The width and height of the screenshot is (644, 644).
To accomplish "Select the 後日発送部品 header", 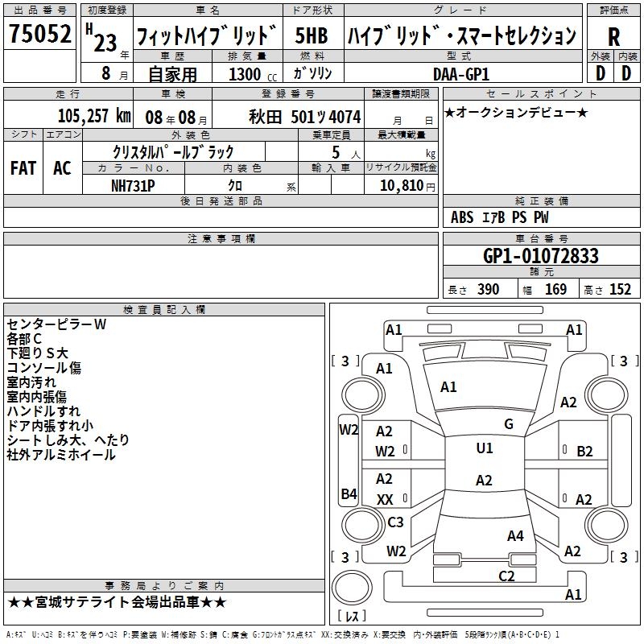I will coord(221,200).
